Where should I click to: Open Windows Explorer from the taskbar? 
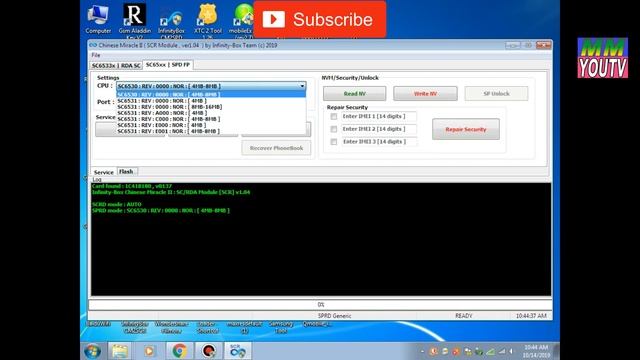point(120,351)
